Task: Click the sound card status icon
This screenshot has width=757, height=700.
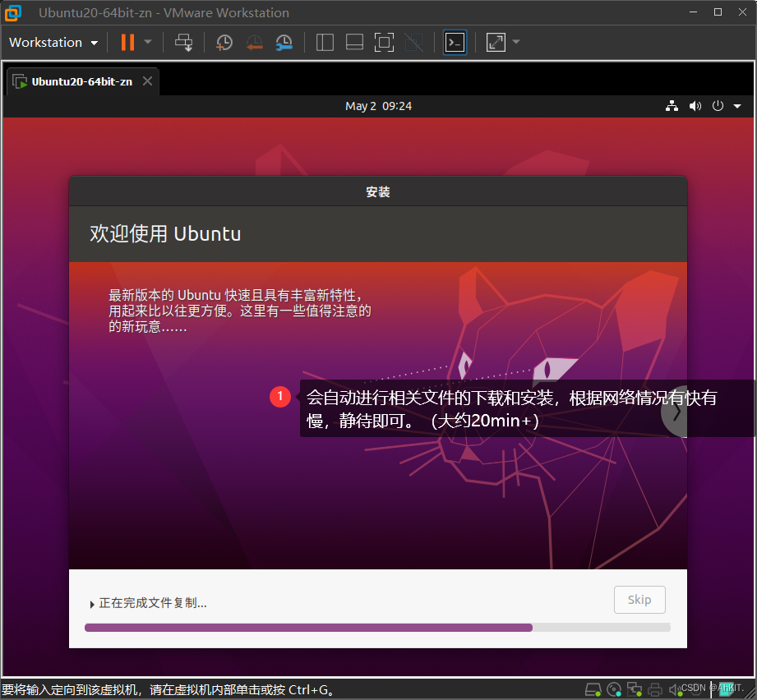Action: pyautogui.click(x=676, y=690)
